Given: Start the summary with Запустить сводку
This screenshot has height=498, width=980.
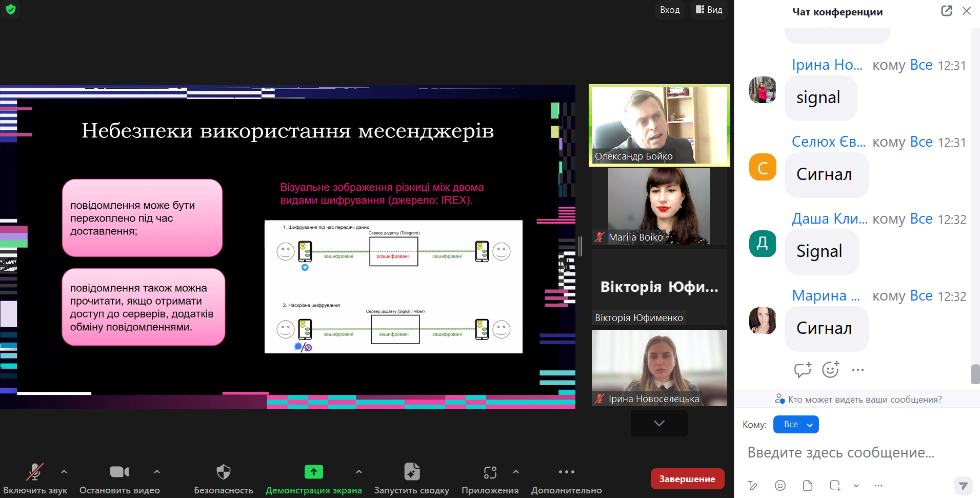Looking at the screenshot, I should (411, 472).
